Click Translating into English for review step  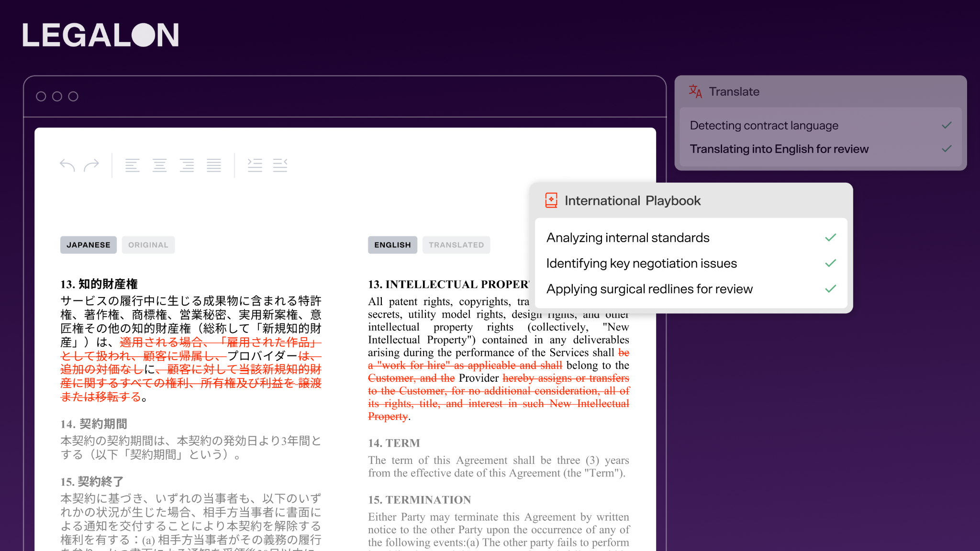tap(779, 149)
